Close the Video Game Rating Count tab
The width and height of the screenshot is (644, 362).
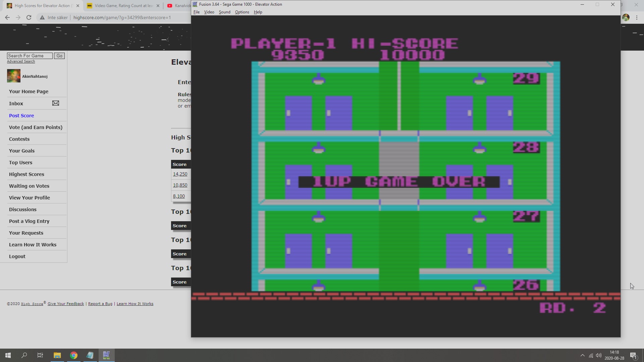(158, 6)
